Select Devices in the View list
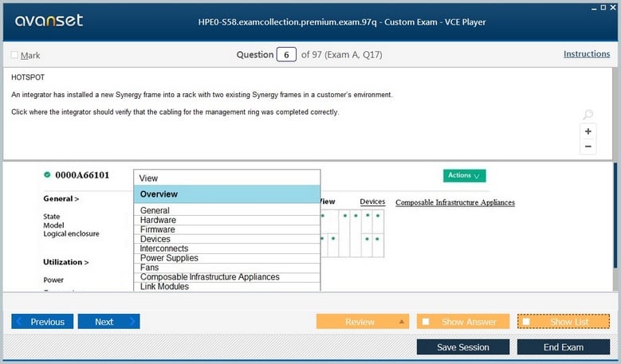The image size is (621, 364). click(x=227, y=239)
